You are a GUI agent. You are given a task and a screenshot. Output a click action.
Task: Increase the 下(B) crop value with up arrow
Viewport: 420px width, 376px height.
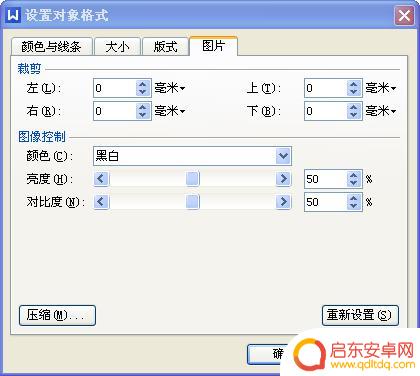354,107
